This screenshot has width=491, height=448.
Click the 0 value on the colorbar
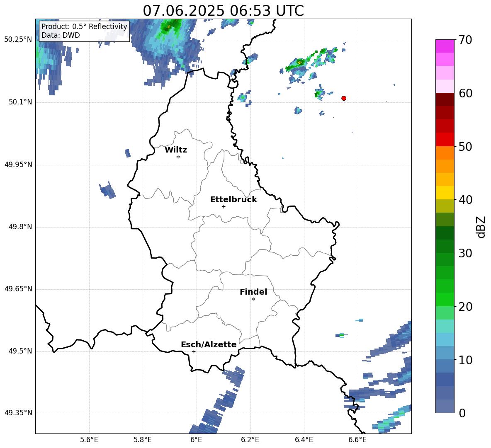462,413
